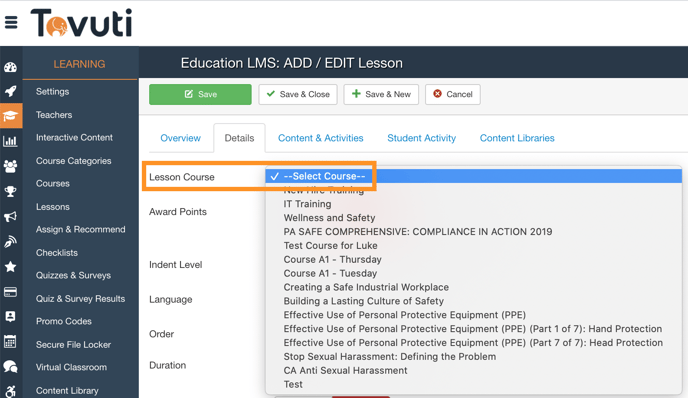688x398 pixels.
Task: Open Content & Activities tab
Action: (x=321, y=138)
